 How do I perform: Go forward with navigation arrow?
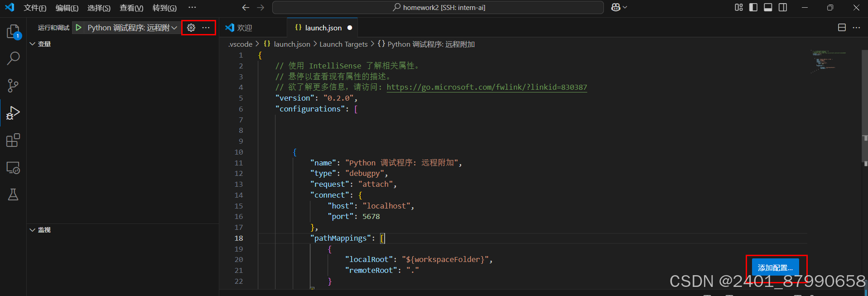[x=260, y=7]
